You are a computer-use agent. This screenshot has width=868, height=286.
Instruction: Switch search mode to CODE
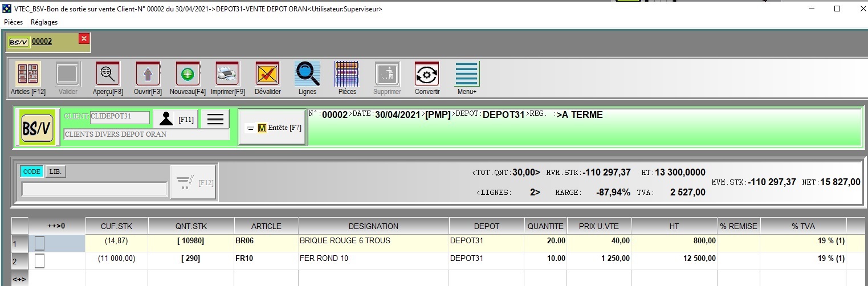[x=31, y=171]
